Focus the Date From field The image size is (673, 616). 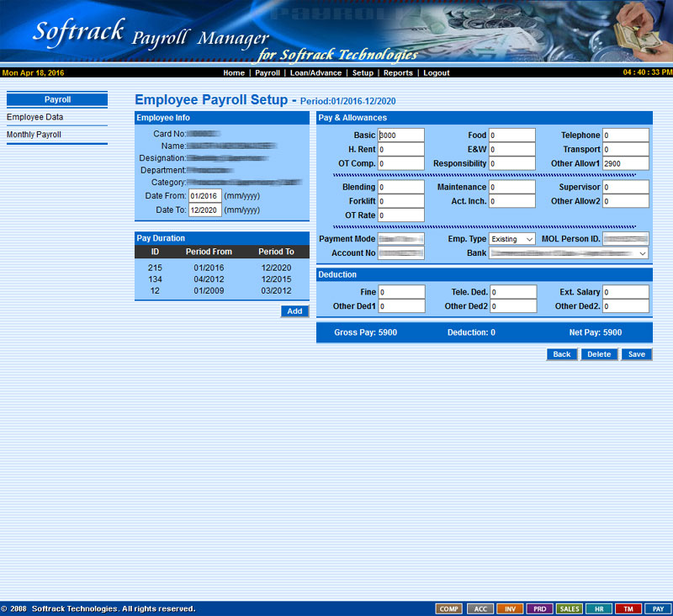point(204,196)
